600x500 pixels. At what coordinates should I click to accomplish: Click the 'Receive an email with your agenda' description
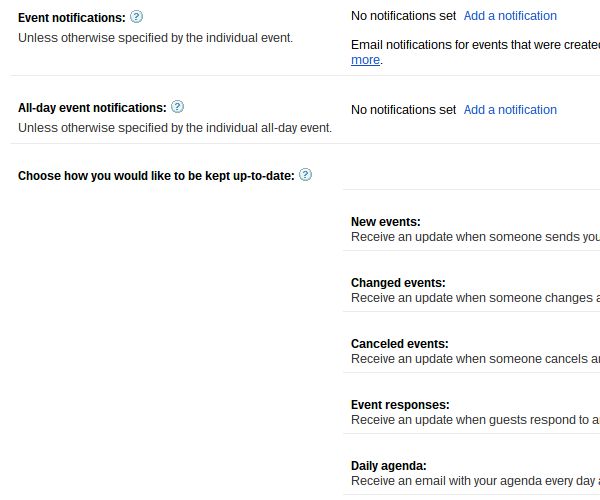click(x=475, y=481)
